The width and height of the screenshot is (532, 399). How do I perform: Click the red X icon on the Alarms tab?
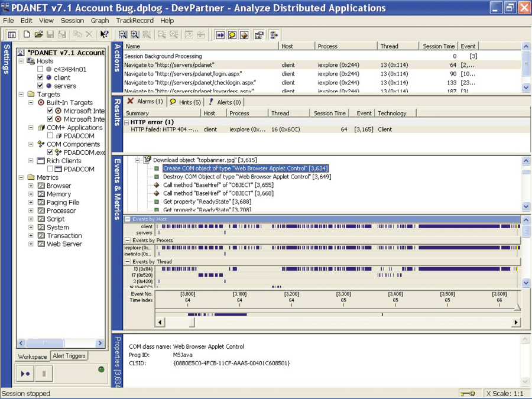pyautogui.click(x=130, y=101)
